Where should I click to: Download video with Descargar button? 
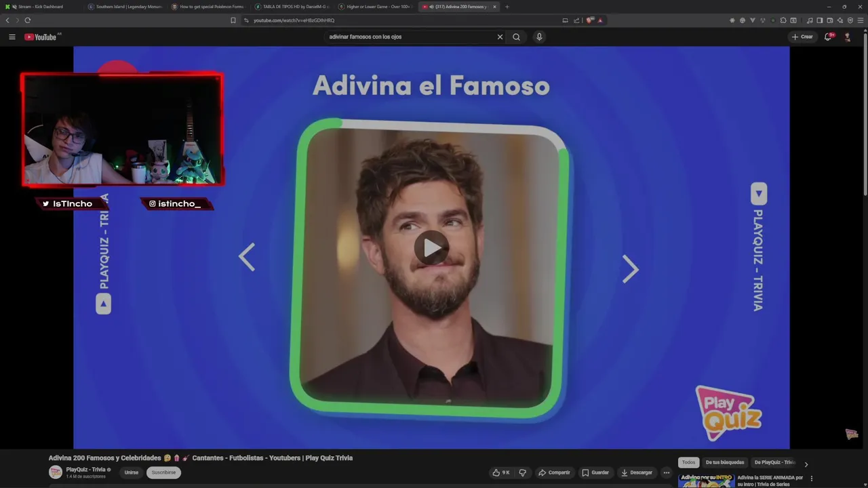636,472
